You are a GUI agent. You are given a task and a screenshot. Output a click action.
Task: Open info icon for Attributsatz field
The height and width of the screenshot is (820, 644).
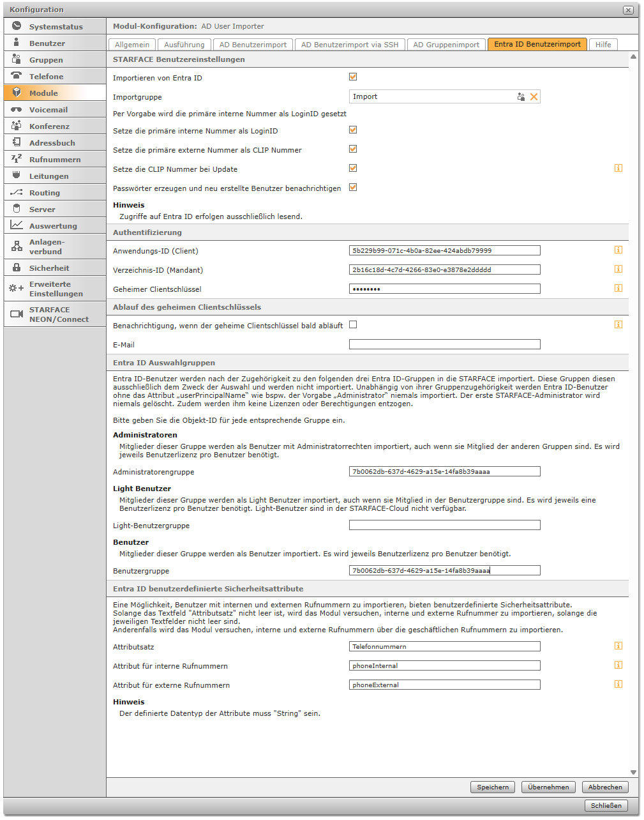tap(618, 646)
